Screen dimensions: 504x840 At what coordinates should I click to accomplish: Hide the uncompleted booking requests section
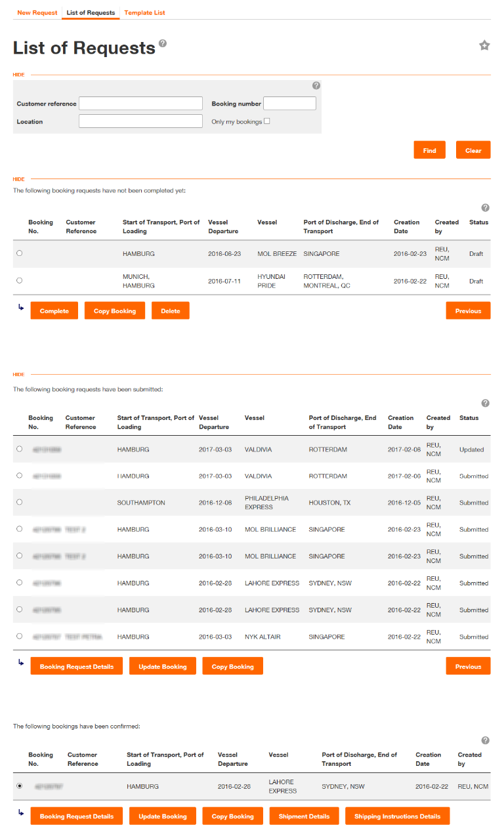(x=18, y=178)
